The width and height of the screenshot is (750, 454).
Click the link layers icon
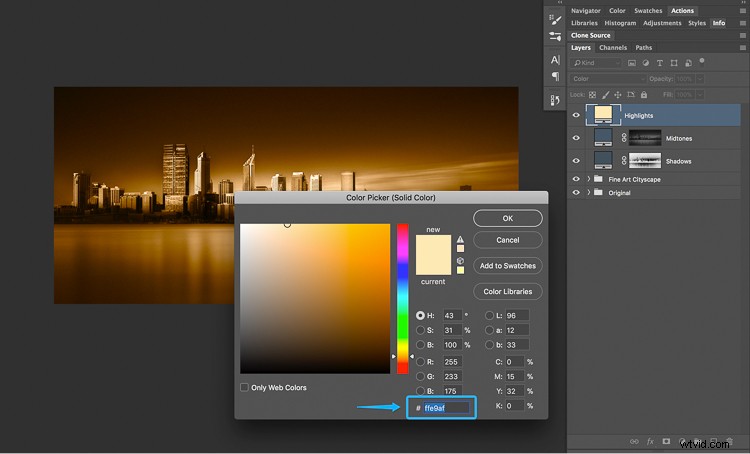(x=632, y=440)
